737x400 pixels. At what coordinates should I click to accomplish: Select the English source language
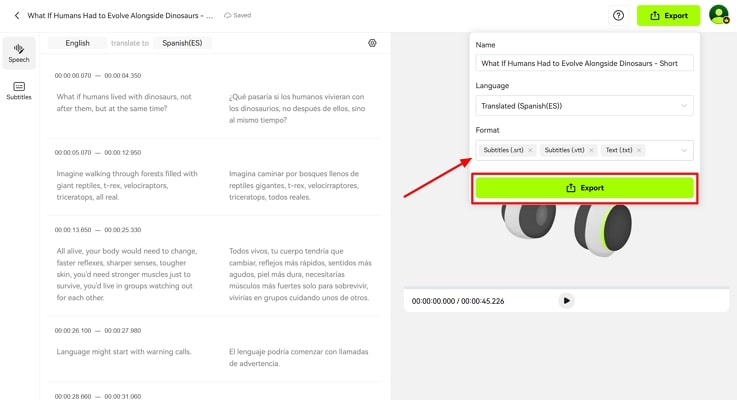(78, 43)
